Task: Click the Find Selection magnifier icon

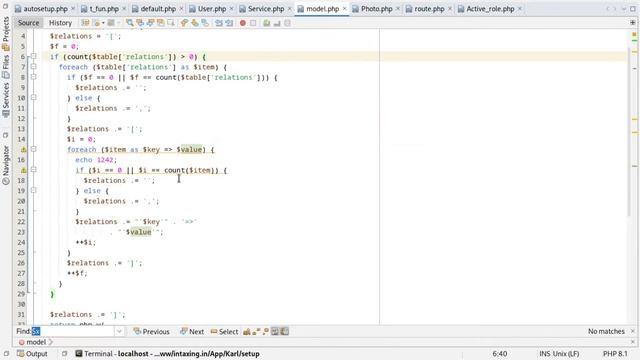Action: [129, 23]
